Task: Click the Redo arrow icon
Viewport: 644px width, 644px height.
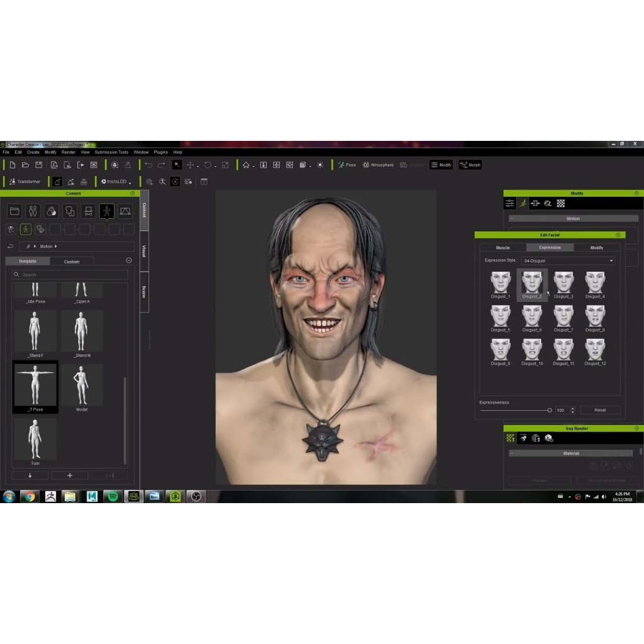Action: [x=162, y=165]
